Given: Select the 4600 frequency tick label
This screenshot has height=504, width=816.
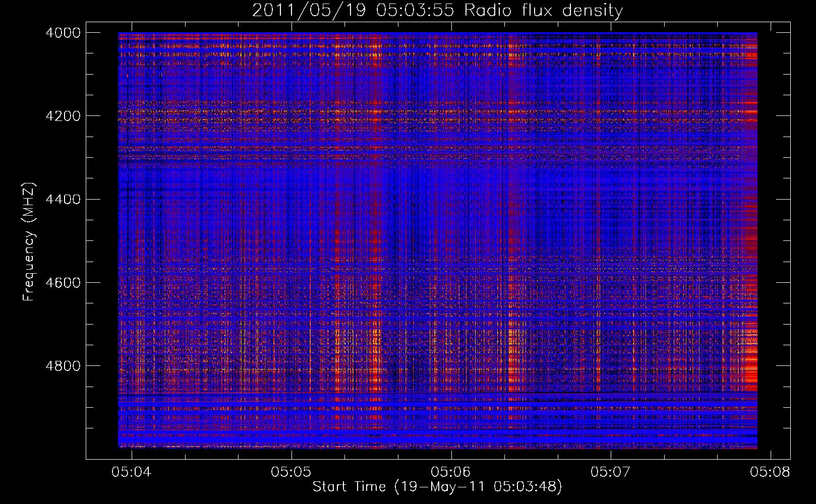Looking at the screenshot, I should click(x=63, y=283).
